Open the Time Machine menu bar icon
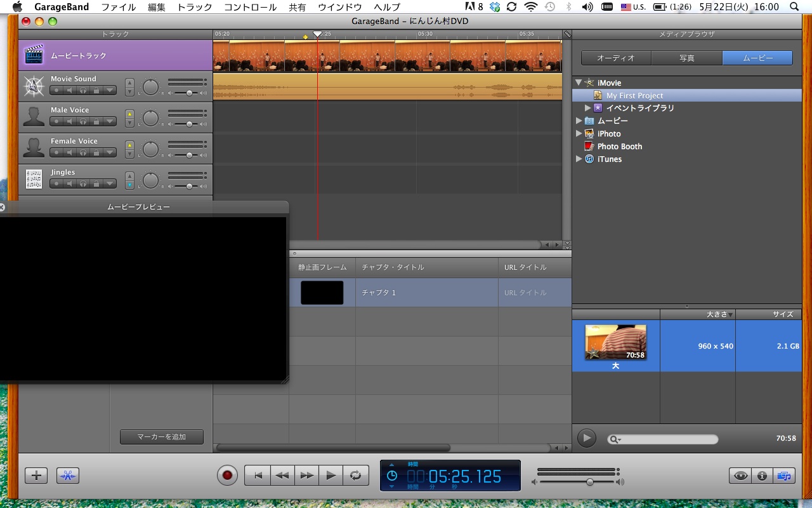This screenshot has height=508, width=812. point(550,7)
